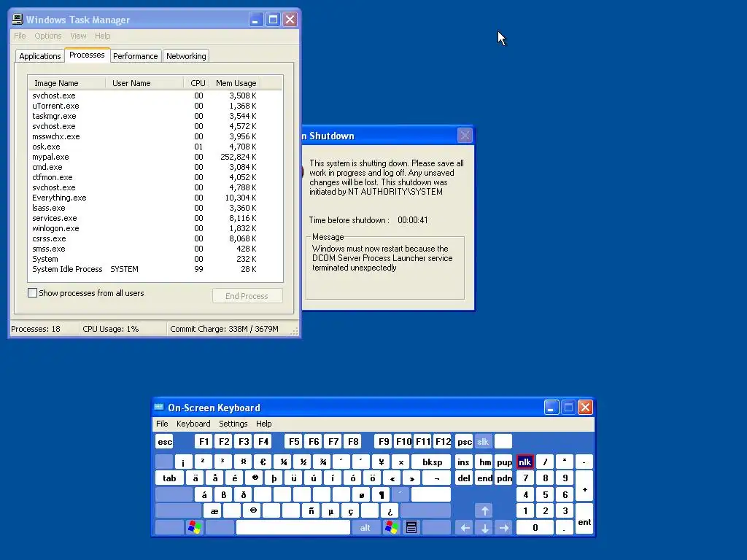Open the Settings menu in On-Screen Keyboard
This screenshot has width=747, height=560.
233,424
